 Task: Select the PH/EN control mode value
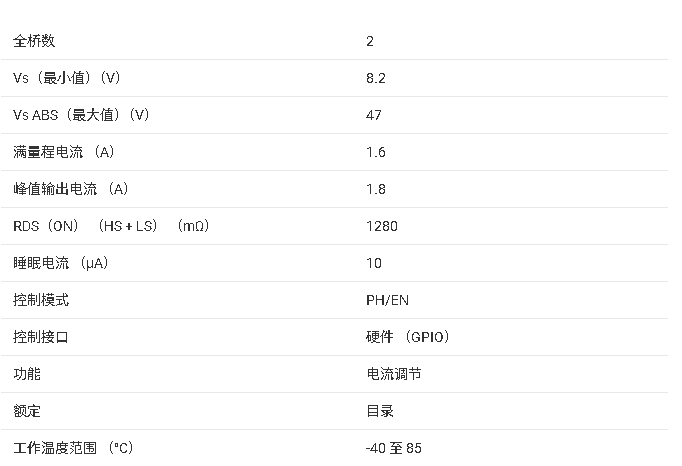point(387,300)
